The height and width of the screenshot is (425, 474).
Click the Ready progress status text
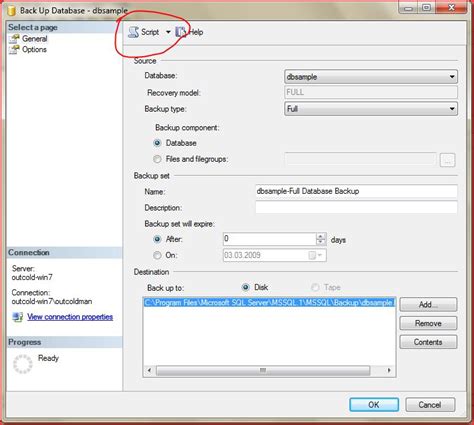pos(48,358)
